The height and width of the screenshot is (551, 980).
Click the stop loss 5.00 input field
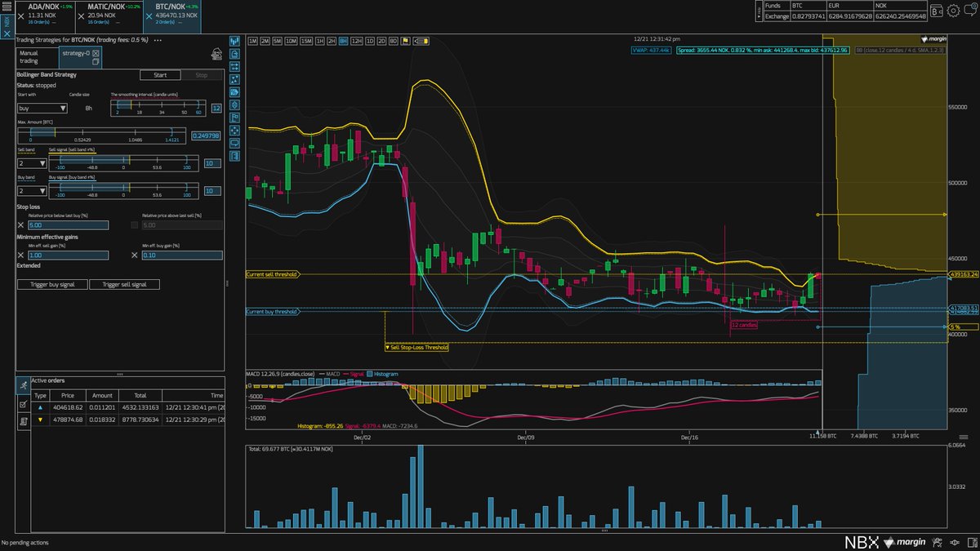pos(68,224)
